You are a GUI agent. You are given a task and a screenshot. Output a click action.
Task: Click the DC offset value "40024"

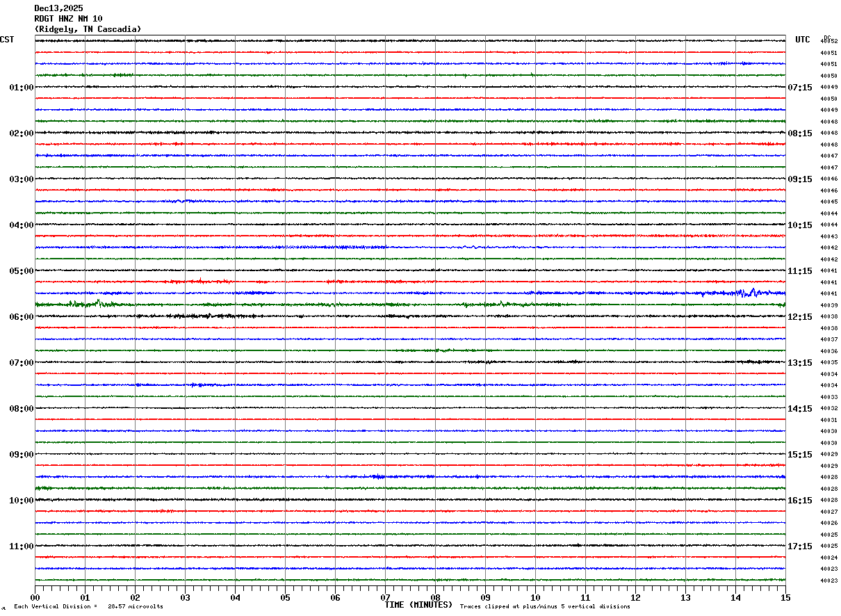828,558
